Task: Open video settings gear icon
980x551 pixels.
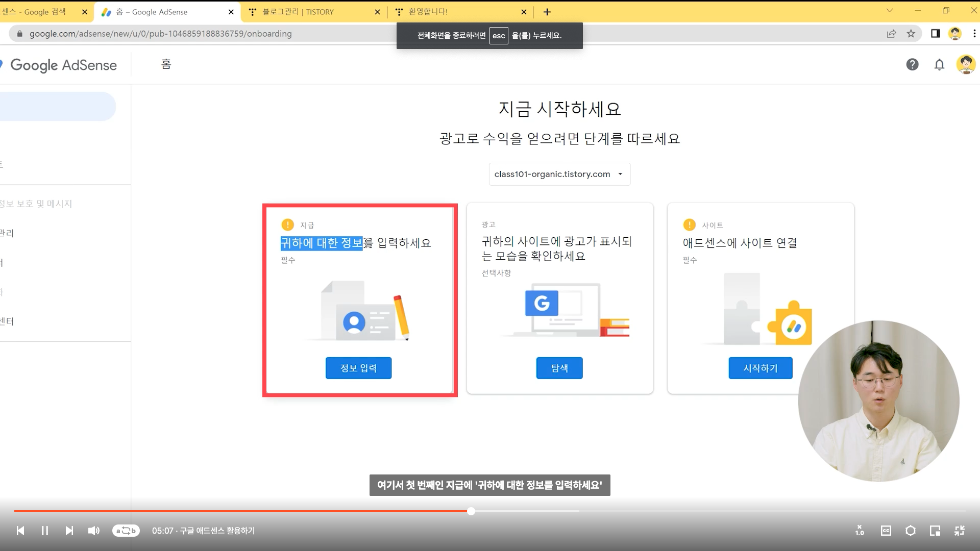Action: pyautogui.click(x=910, y=531)
